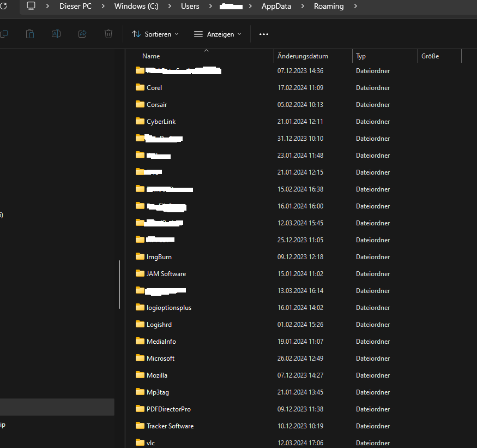Click the CyberLink folder icon

[140, 121]
